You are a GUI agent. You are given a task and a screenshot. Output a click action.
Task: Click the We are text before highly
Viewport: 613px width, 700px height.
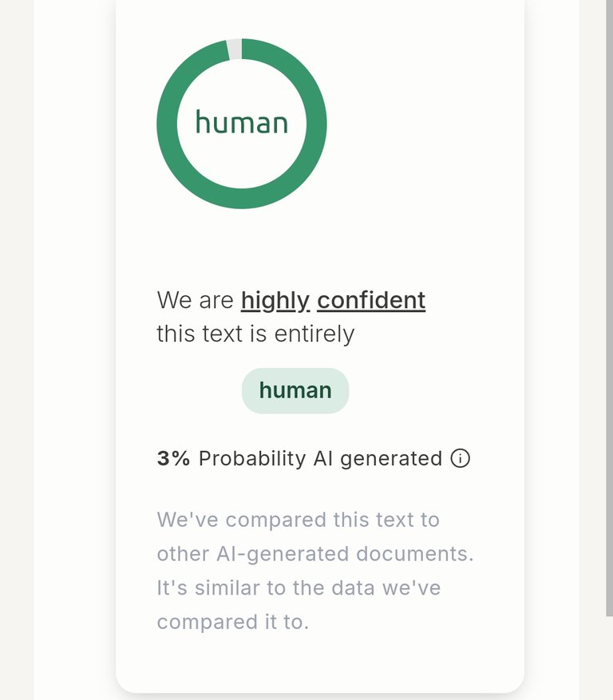(x=195, y=300)
